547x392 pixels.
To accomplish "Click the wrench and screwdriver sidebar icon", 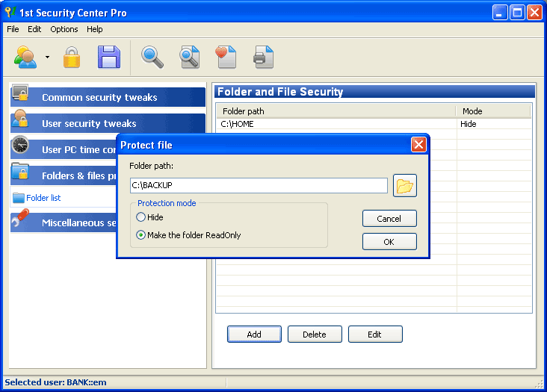I will pos(20,220).
